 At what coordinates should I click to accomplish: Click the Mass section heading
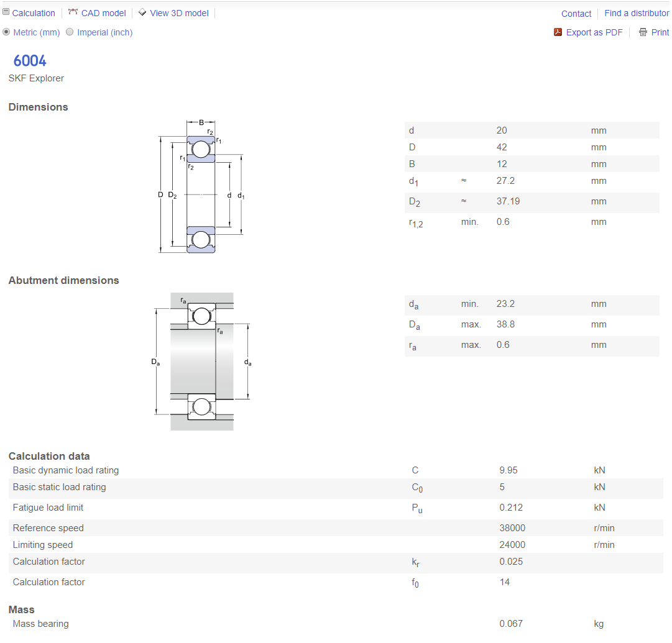click(21, 609)
